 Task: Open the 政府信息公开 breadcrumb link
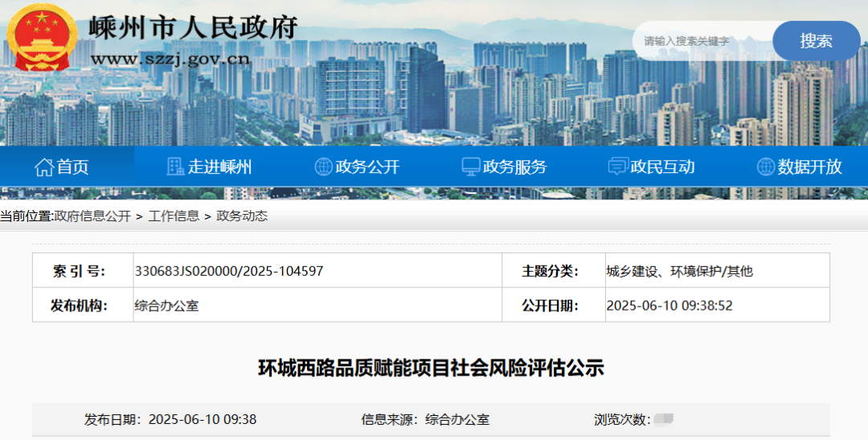pos(92,216)
